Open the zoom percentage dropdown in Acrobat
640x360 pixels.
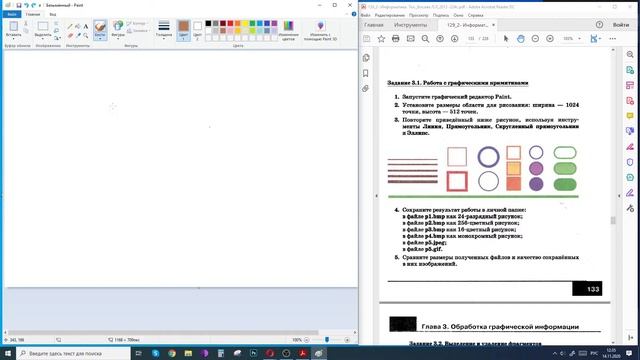[579, 39]
